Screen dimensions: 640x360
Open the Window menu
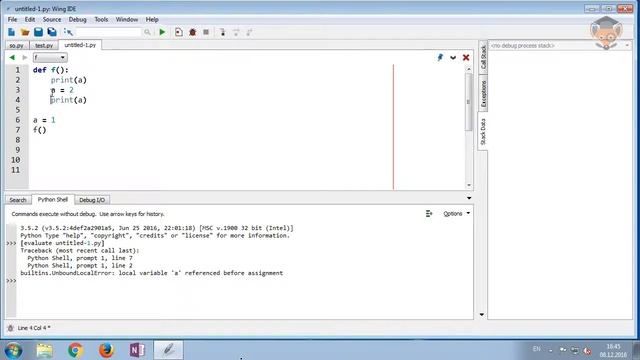[127, 19]
